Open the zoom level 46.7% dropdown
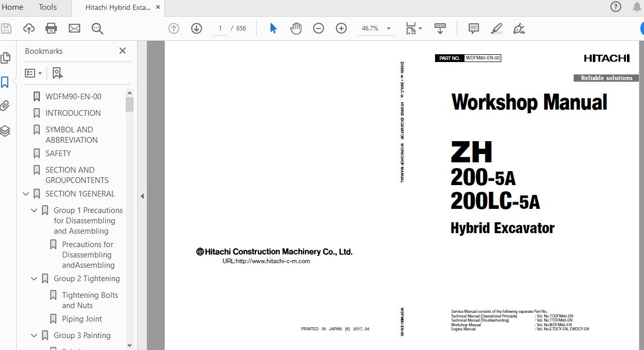Viewport: 644px width, 350px height. tap(388, 28)
